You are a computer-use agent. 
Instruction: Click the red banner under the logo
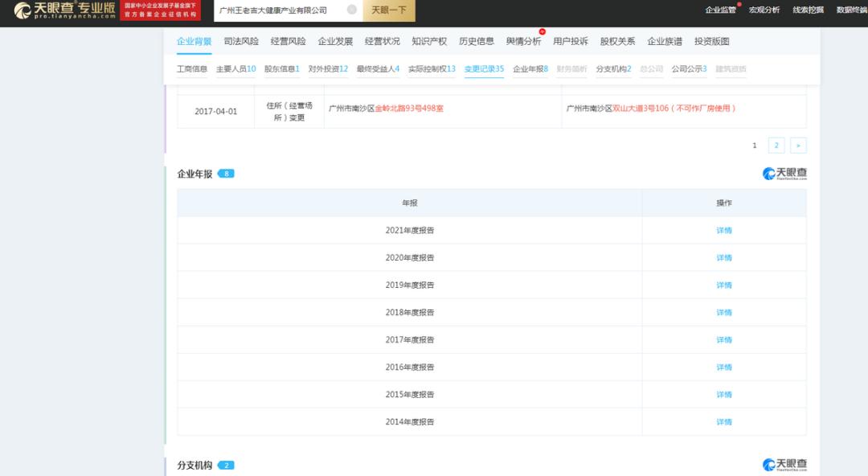click(160, 10)
